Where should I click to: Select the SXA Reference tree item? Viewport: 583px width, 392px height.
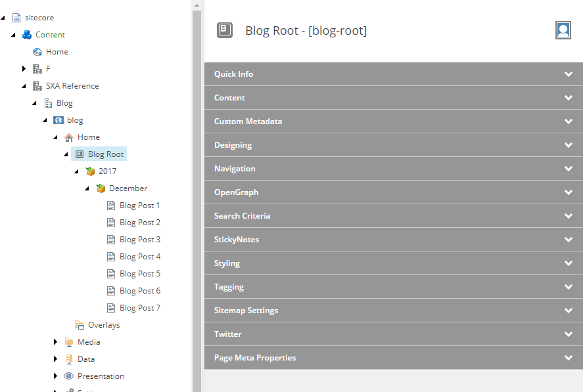pyautogui.click(x=72, y=86)
